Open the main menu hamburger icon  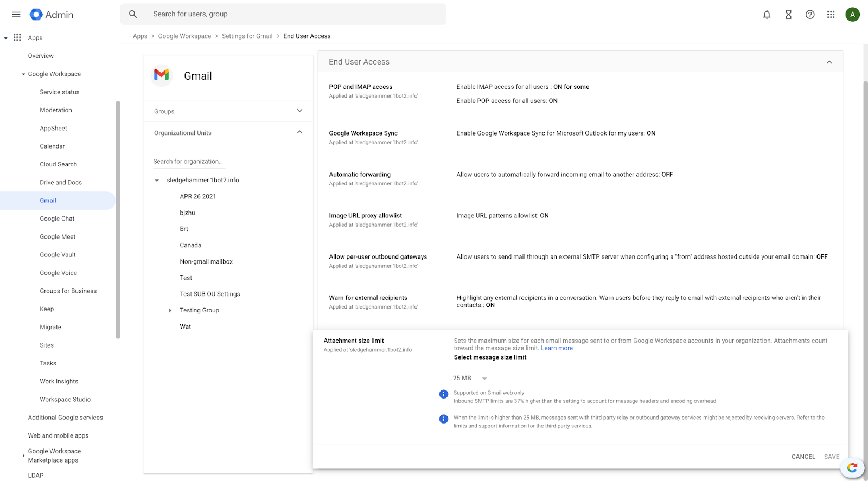point(16,15)
